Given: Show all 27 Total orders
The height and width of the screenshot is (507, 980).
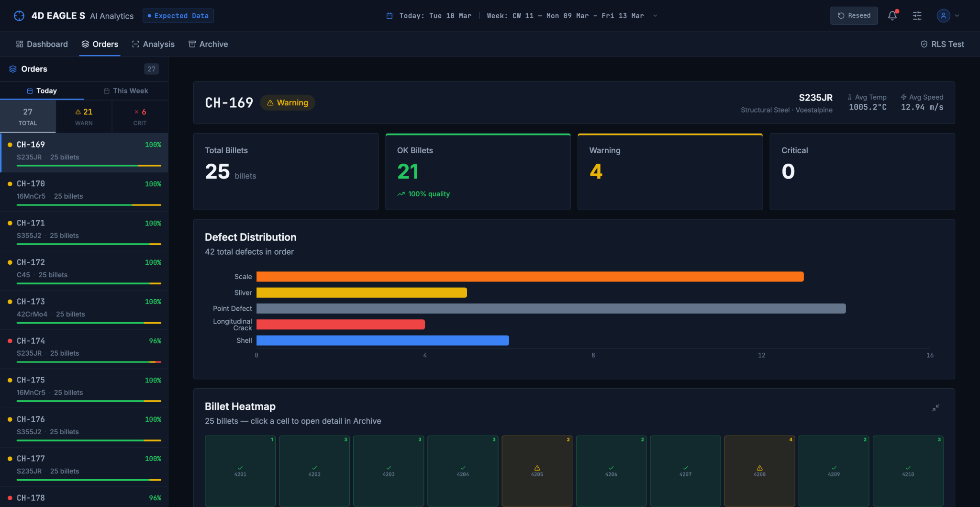Looking at the screenshot, I should (x=28, y=117).
